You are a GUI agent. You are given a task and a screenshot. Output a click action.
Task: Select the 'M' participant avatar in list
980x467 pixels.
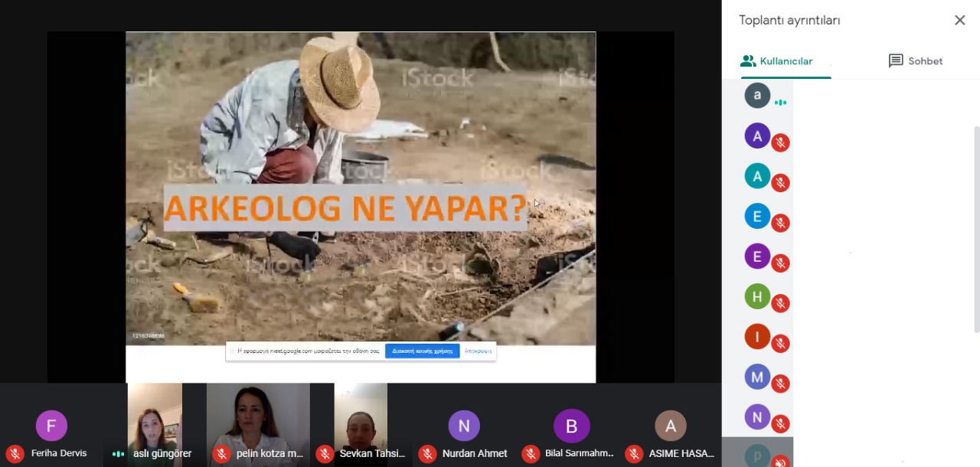(x=757, y=377)
